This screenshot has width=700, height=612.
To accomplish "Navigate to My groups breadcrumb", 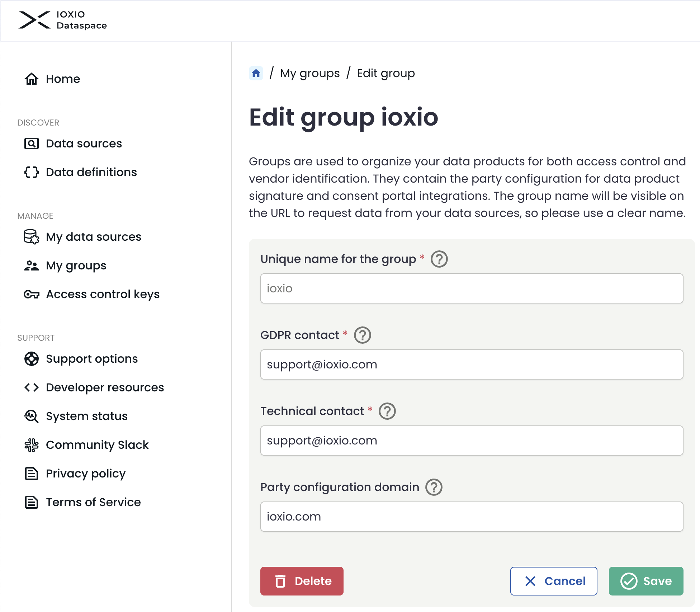I will coord(309,73).
